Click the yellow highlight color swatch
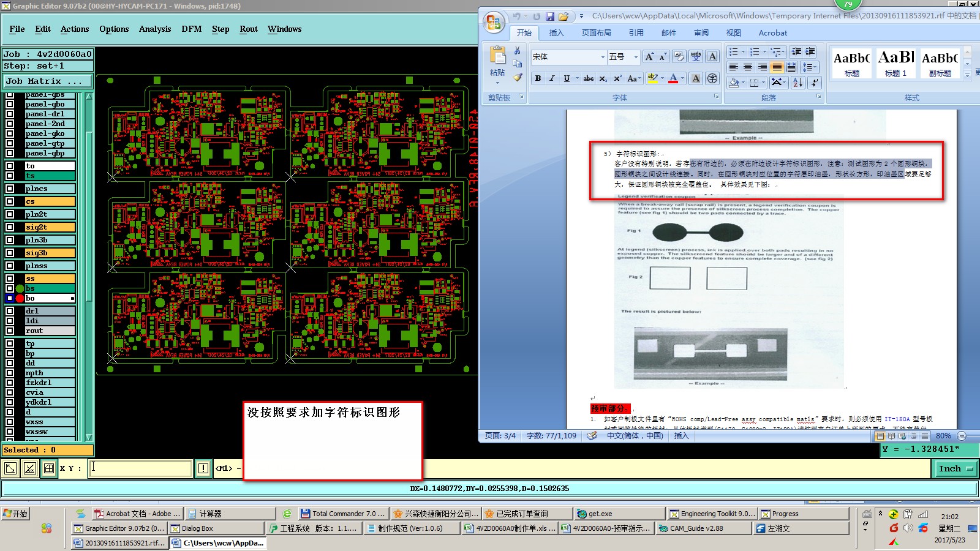980x551 pixels. click(x=652, y=78)
